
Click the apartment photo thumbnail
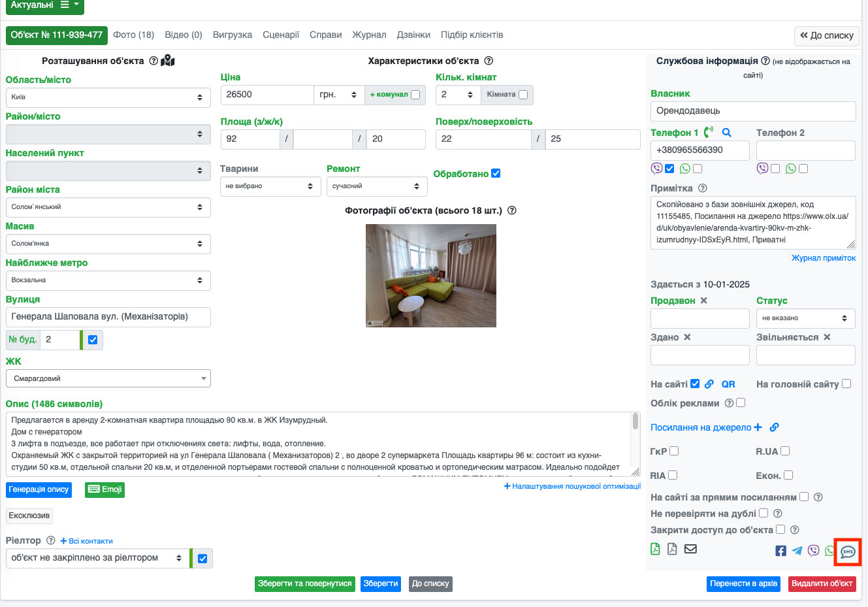(430, 276)
